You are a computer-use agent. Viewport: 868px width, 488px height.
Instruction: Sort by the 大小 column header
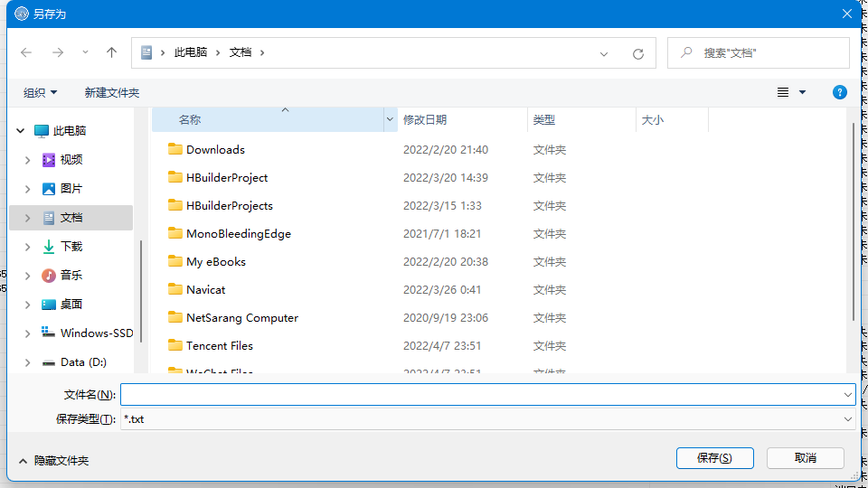[x=672, y=119]
